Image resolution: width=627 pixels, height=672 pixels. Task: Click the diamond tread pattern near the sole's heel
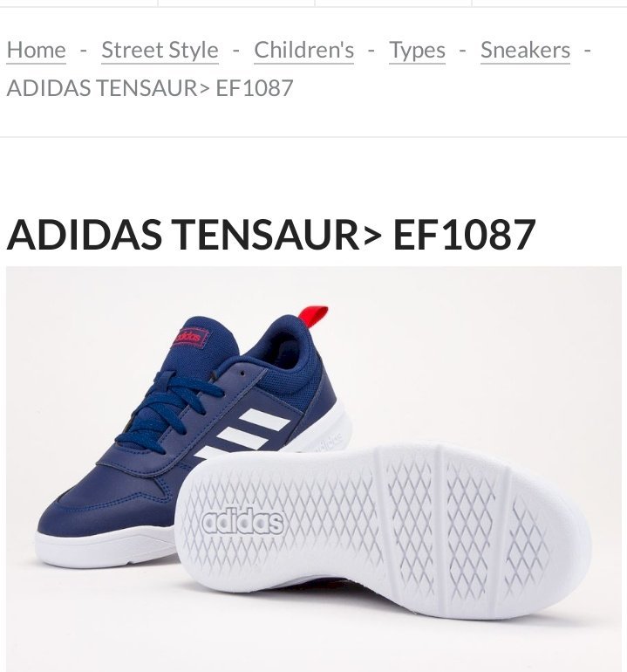click(x=527, y=546)
